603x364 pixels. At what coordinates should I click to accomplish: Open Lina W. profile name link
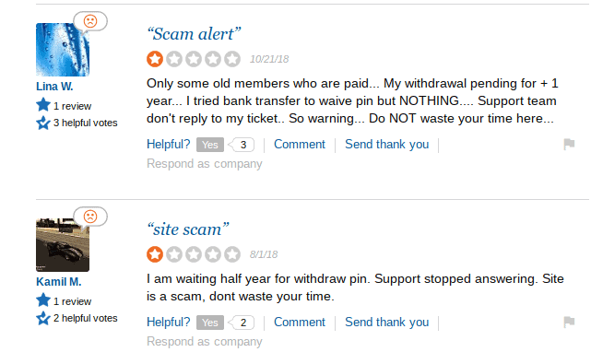tap(54, 87)
